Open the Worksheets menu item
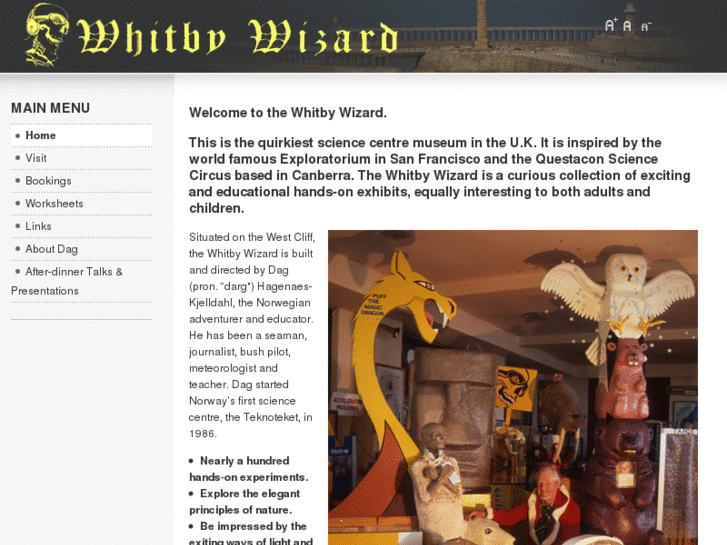The height and width of the screenshot is (545, 727). (82, 204)
